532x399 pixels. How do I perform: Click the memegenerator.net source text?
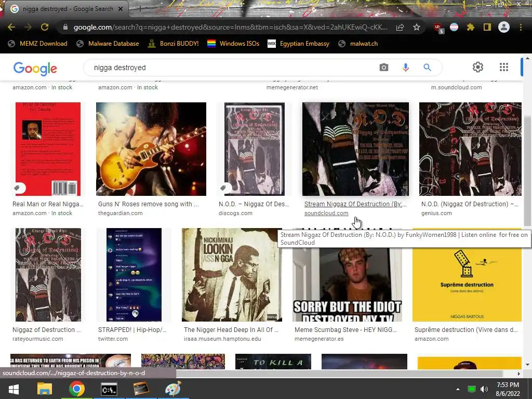click(292, 87)
